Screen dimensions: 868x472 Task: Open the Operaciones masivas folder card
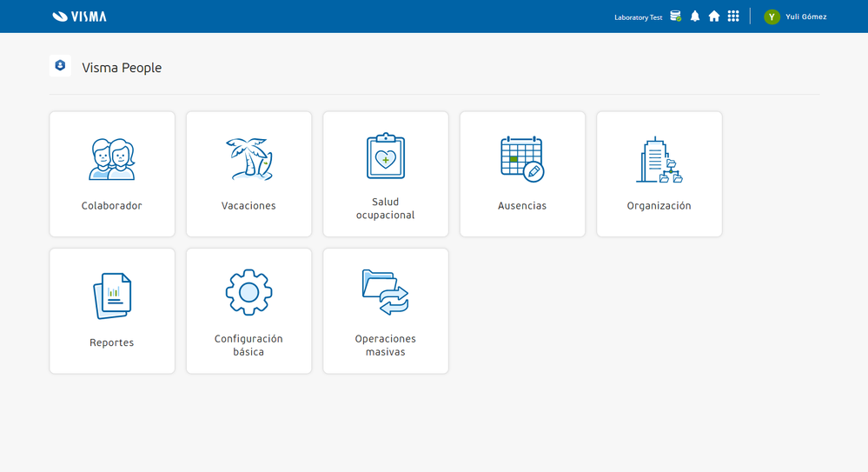(385, 311)
